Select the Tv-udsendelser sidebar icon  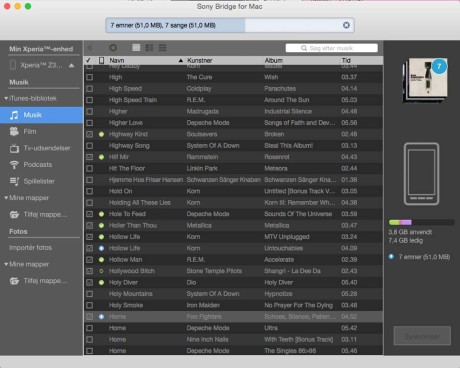point(14,148)
